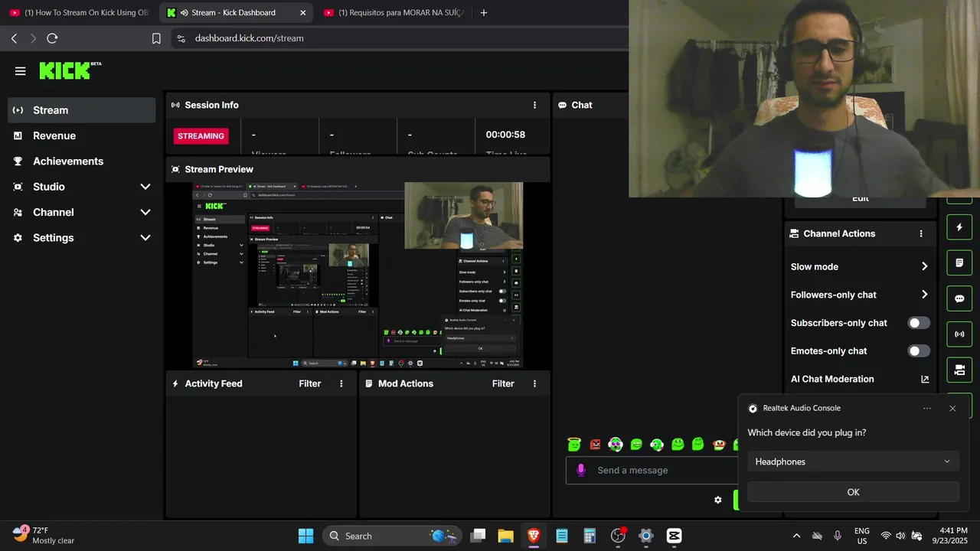Click the ENG US language indicator

861,536
